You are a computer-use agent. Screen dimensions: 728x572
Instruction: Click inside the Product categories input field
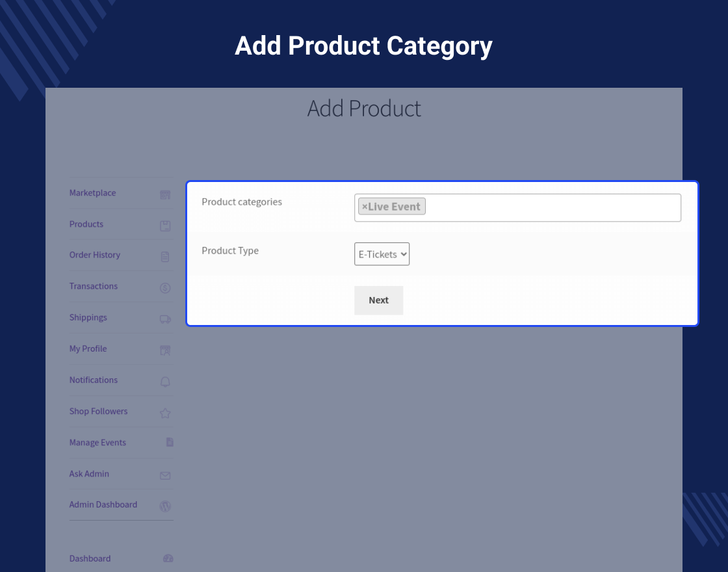coord(552,207)
